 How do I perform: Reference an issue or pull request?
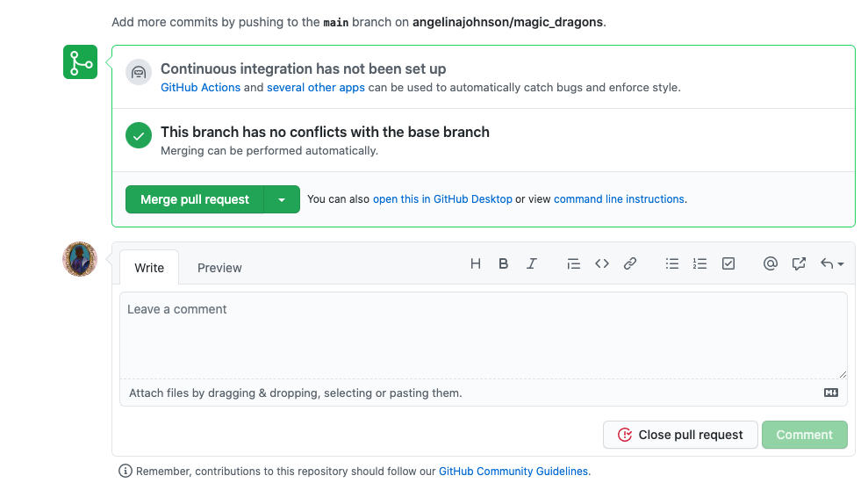799,263
